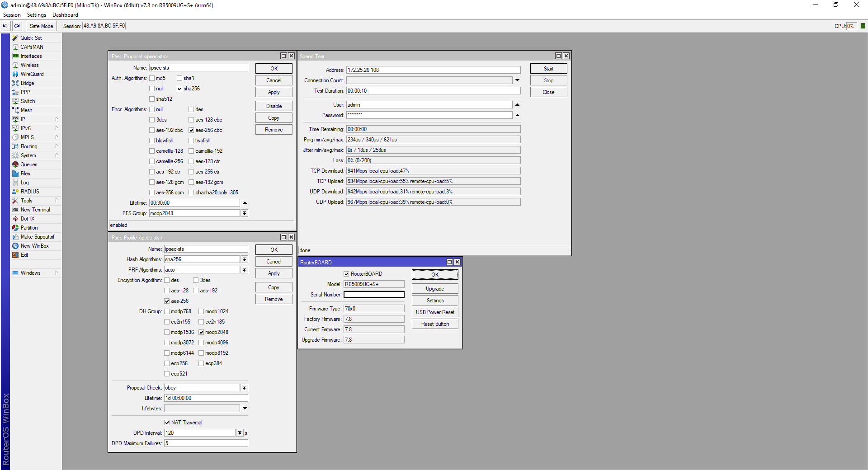Open PFS Group dropdown

tap(245, 213)
